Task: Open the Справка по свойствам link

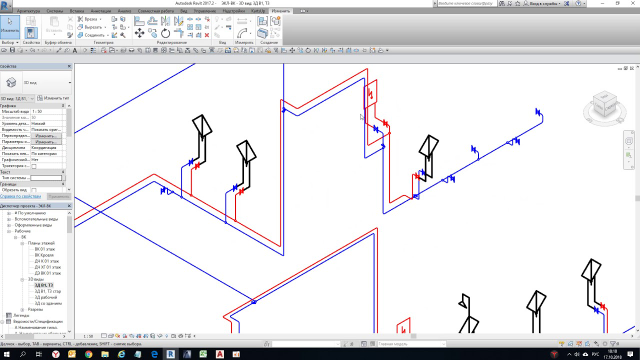Action: click(20, 196)
